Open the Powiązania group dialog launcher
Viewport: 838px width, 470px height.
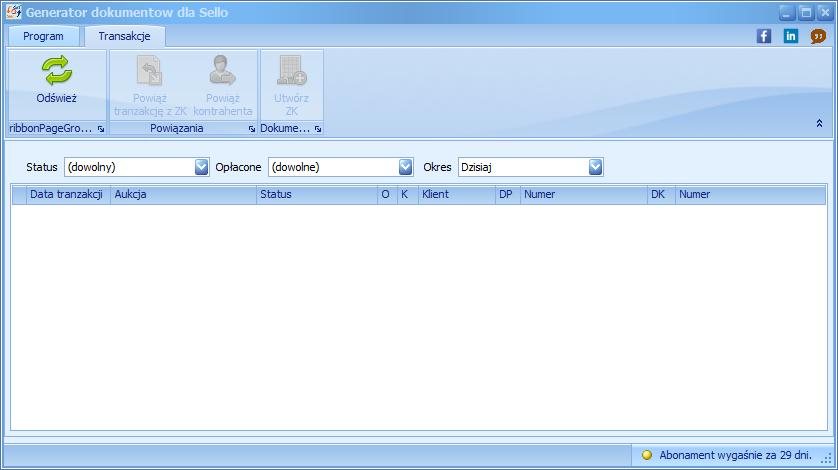pyautogui.click(x=252, y=129)
